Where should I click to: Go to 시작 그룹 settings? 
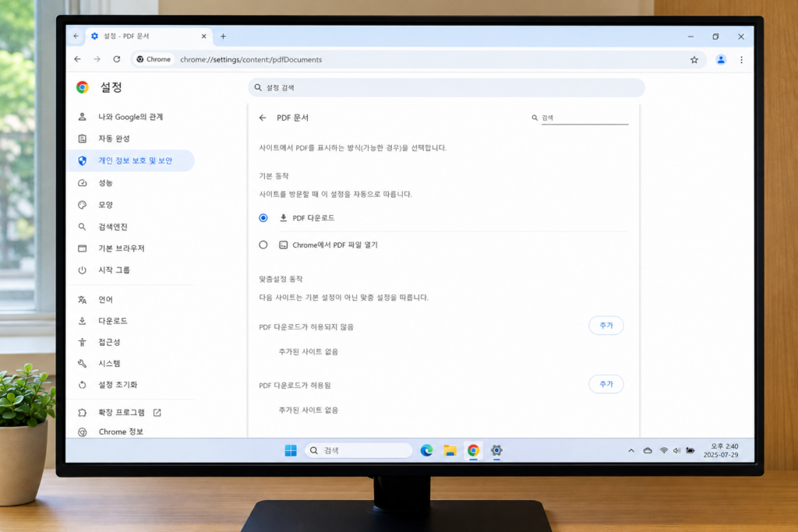[x=131, y=270]
